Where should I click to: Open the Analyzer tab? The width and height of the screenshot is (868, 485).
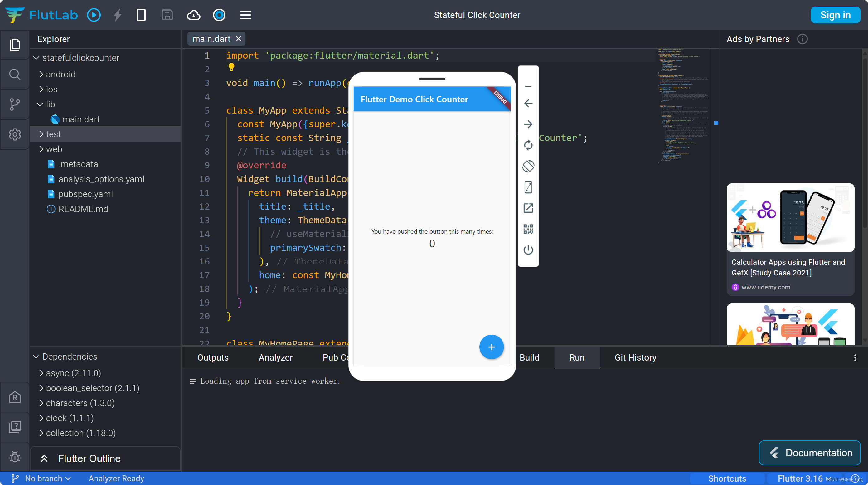pyautogui.click(x=275, y=358)
